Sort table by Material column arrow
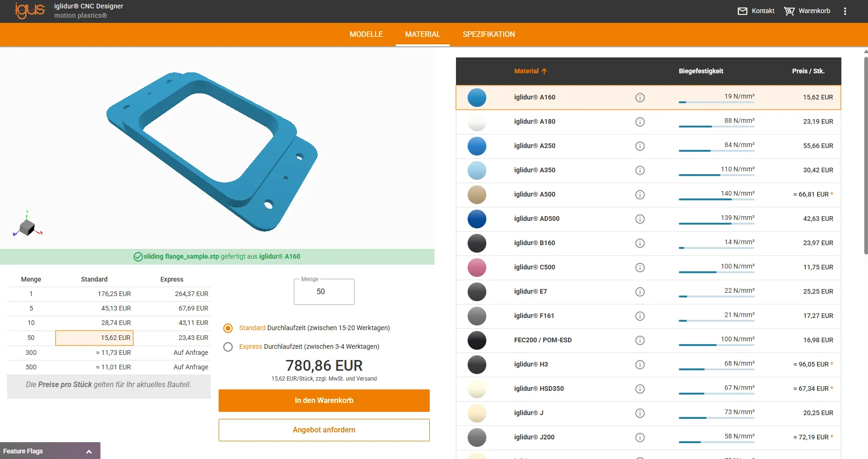The image size is (868, 459). coord(544,71)
